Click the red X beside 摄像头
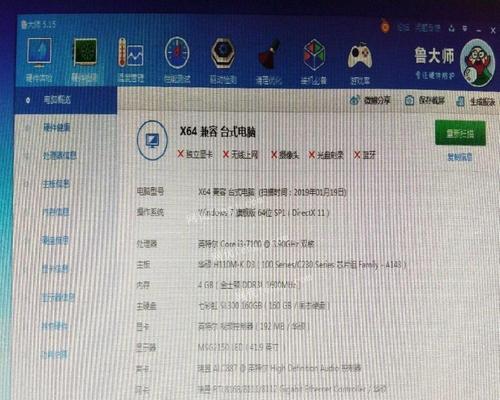500x400 pixels. (x=274, y=154)
